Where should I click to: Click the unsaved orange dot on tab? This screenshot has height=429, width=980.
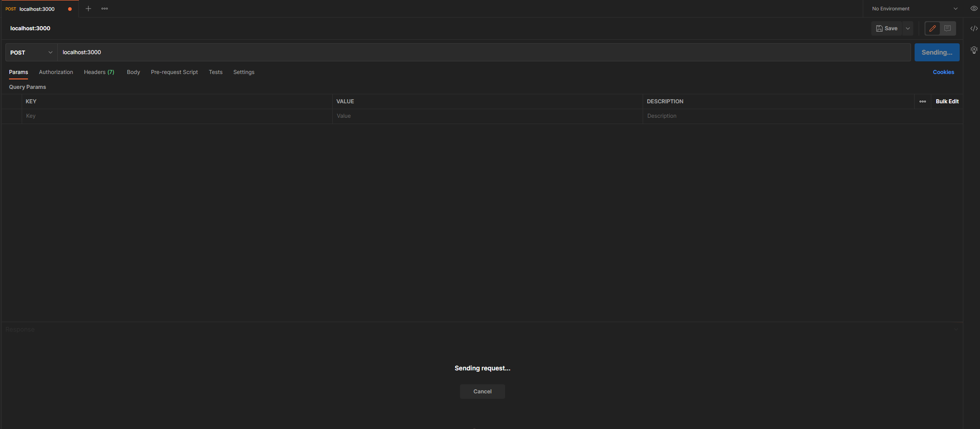point(70,9)
